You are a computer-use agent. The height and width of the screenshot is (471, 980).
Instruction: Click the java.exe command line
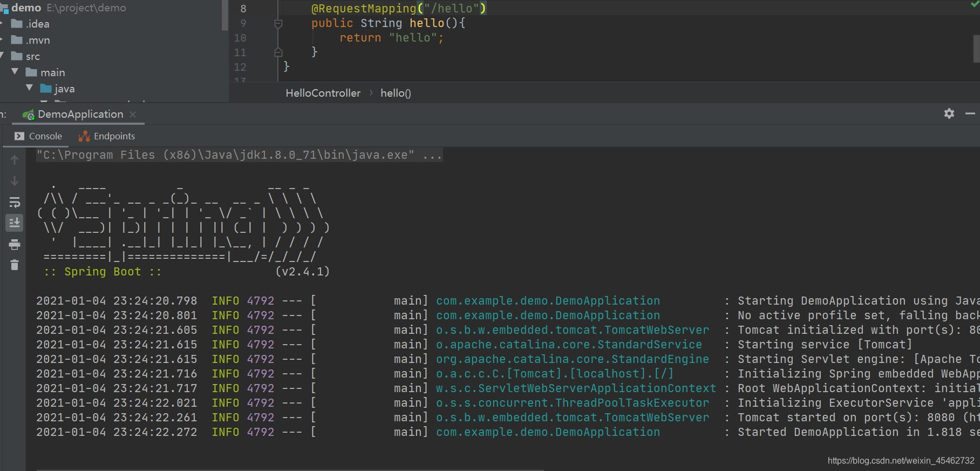239,155
